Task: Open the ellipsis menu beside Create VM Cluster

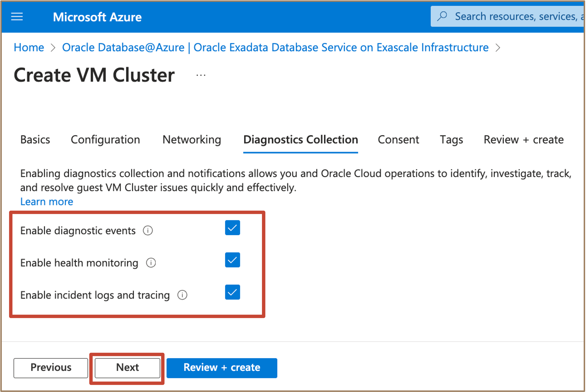Action: 201,75
